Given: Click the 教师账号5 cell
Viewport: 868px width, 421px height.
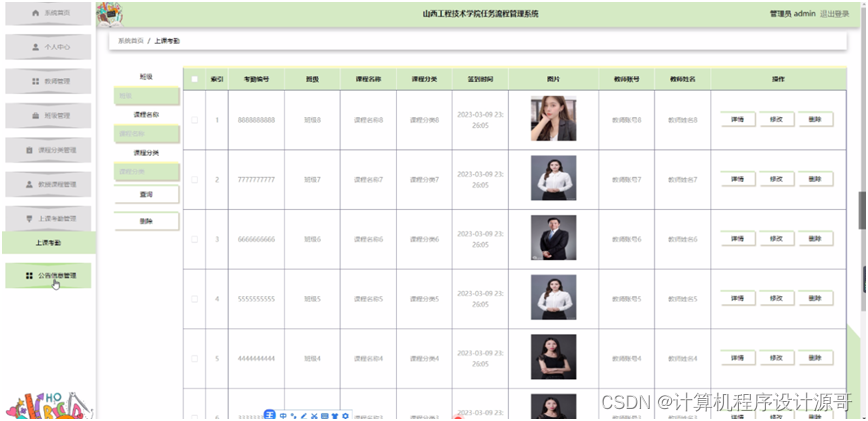Looking at the screenshot, I should click(626, 299).
